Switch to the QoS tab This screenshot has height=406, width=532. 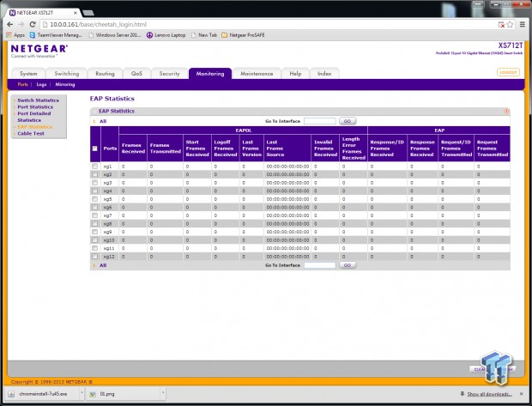136,73
